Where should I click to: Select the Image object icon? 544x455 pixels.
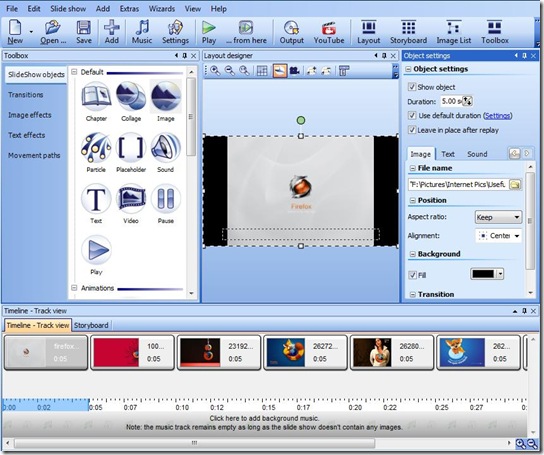(x=166, y=96)
